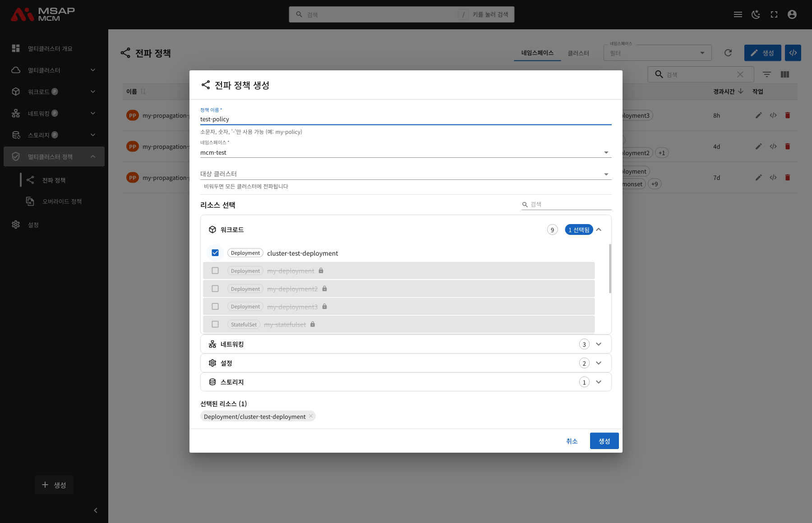Open the namespace filter dropdown in header
Screen dimensions: 812x523
click(657, 53)
